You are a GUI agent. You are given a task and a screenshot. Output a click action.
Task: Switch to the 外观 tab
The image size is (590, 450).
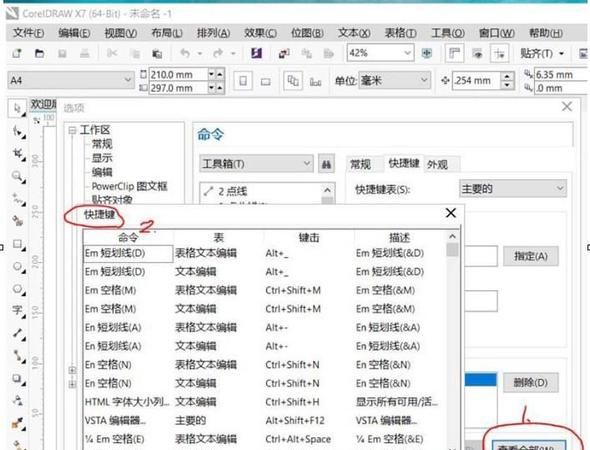[437, 164]
